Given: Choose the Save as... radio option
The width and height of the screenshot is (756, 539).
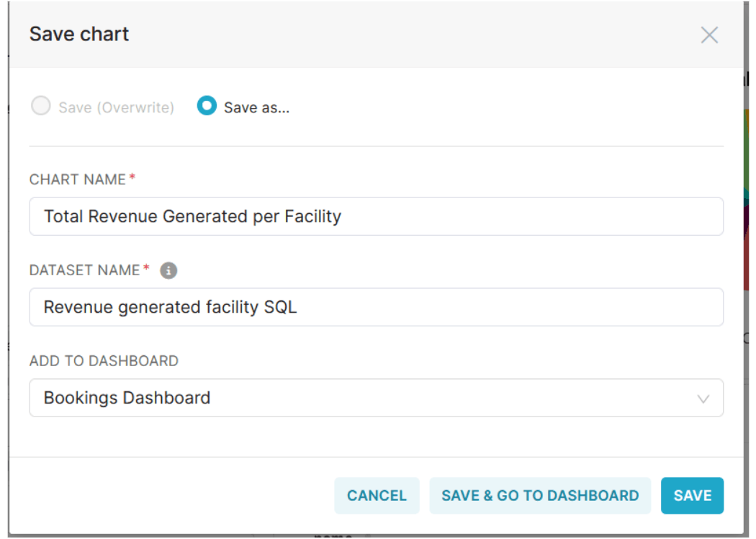Looking at the screenshot, I should pyautogui.click(x=207, y=107).
